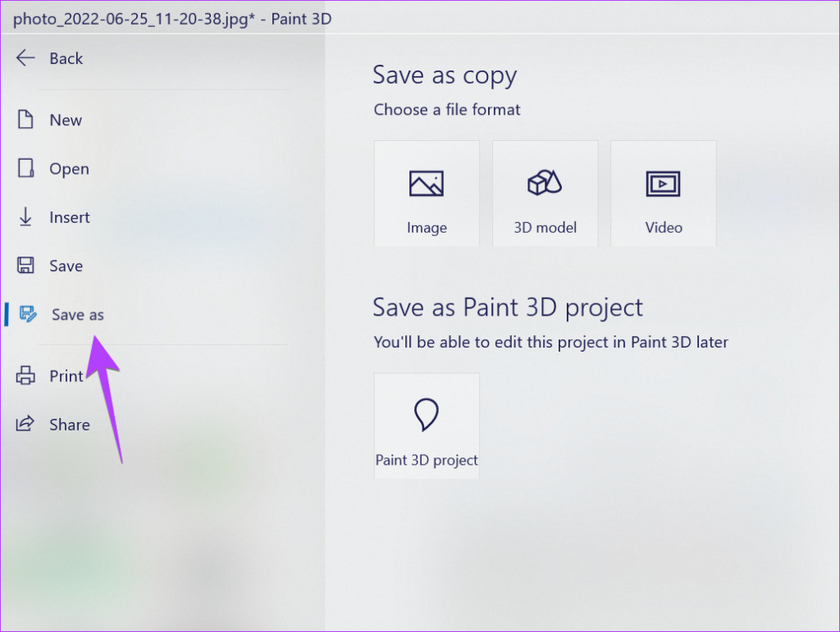This screenshot has height=632, width=840.
Task: Choose the Video format tile
Action: pyautogui.click(x=663, y=193)
